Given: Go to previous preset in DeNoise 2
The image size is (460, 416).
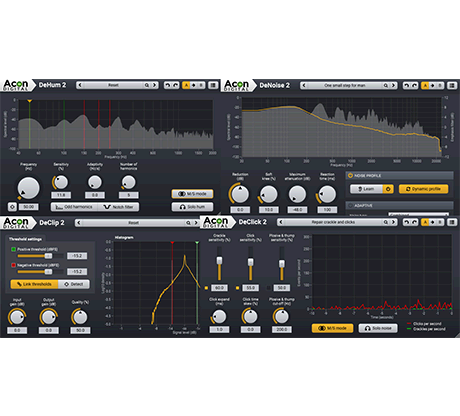Looking at the screenshot, I should pyautogui.click(x=304, y=86).
